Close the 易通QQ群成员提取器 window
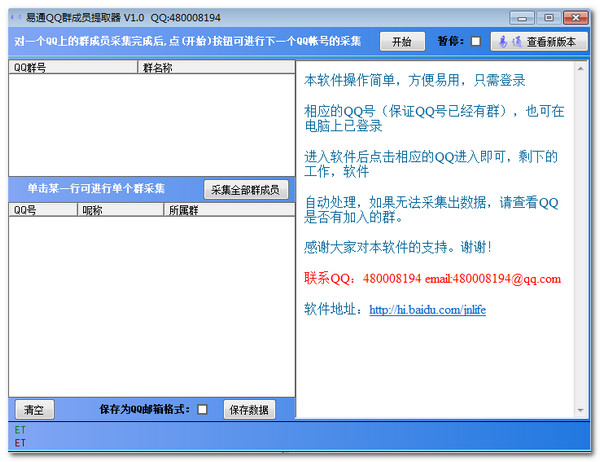600x462 pixels. click(575, 18)
